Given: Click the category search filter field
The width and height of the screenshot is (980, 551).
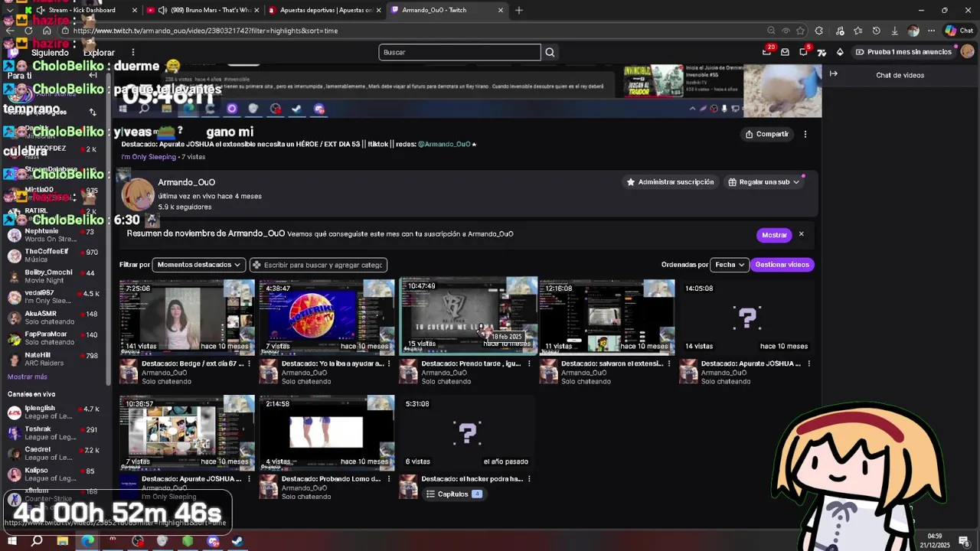Looking at the screenshot, I should pyautogui.click(x=318, y=265).
